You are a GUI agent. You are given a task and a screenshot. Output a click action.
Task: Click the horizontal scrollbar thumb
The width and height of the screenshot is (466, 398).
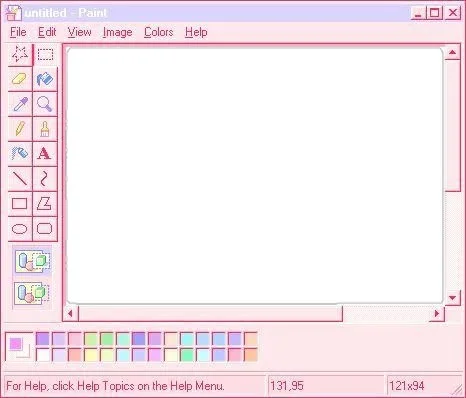tap(210, 313)
